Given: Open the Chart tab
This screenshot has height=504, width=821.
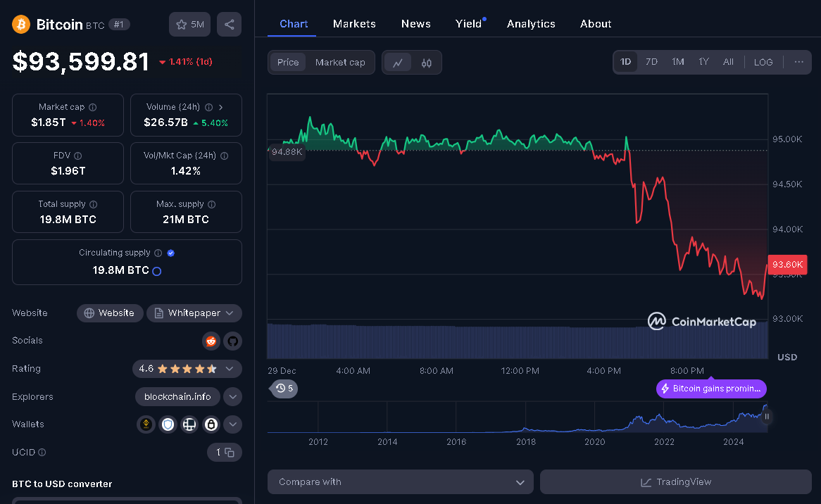Looking at the screenshot, I should coord(293,23).
